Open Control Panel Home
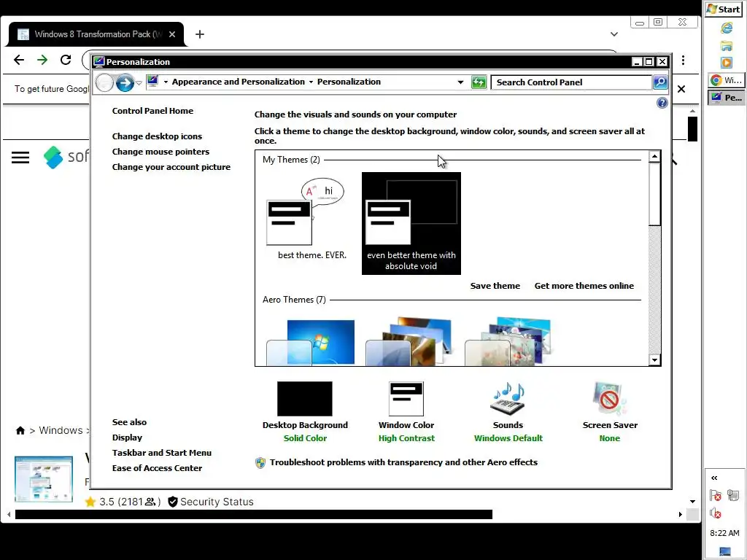The height and width of the screenshot is (560, 747). point(152,111)
